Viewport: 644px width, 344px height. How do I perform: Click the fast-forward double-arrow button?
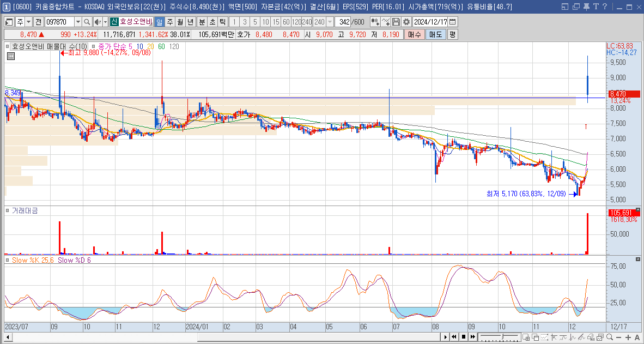(x=473, y=337)
